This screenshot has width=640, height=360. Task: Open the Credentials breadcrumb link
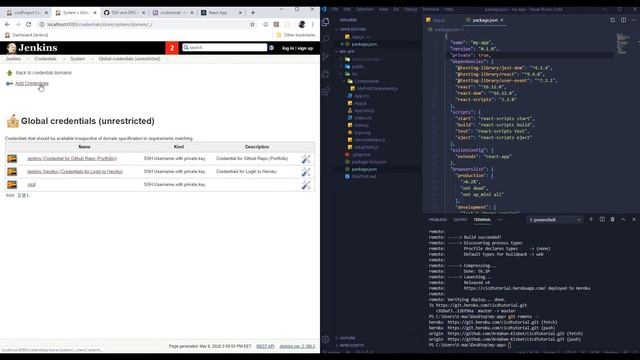tap(45, 59)
